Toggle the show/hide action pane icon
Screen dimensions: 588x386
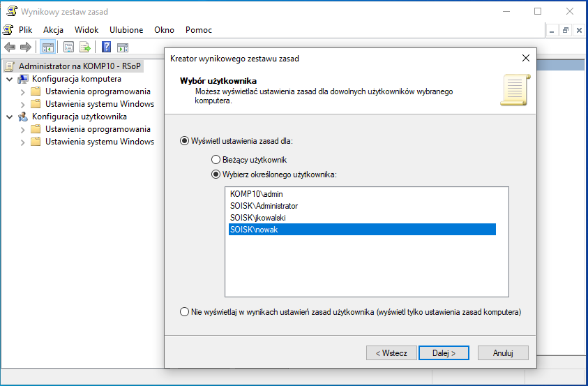coord(123,47)
